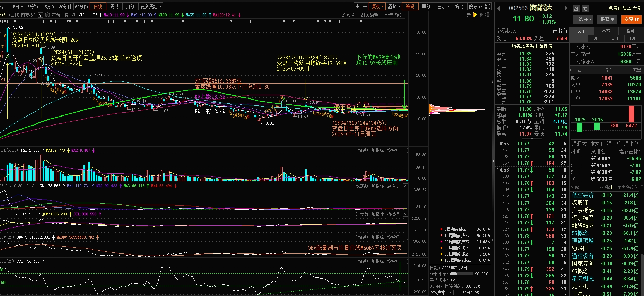Open the 叠加 overlay dropdown
The image size is (644, 296).
pos(394,7)
